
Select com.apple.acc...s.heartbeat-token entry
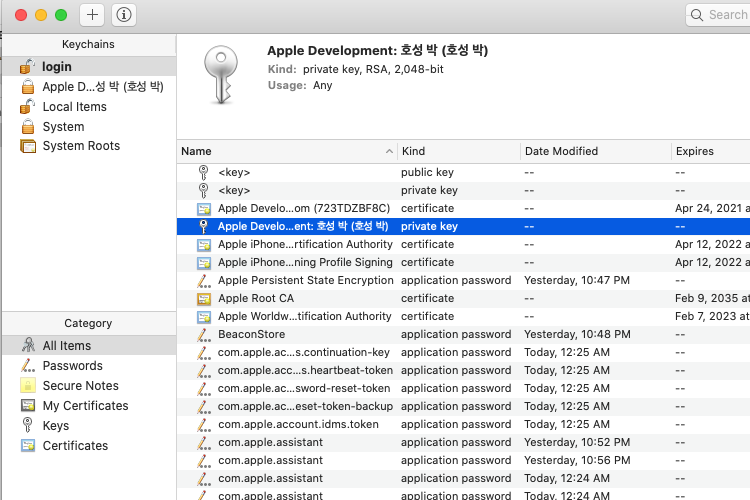coord(463,370)
